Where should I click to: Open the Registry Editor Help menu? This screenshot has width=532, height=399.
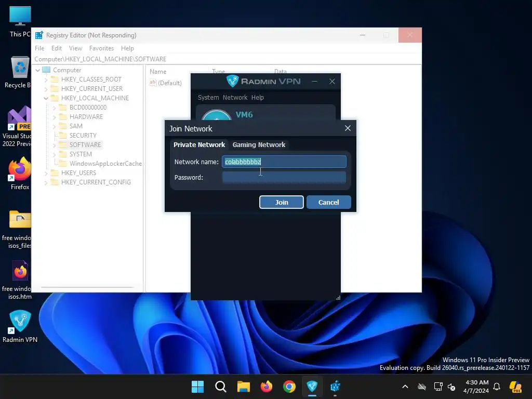click(x=127, y=48)
